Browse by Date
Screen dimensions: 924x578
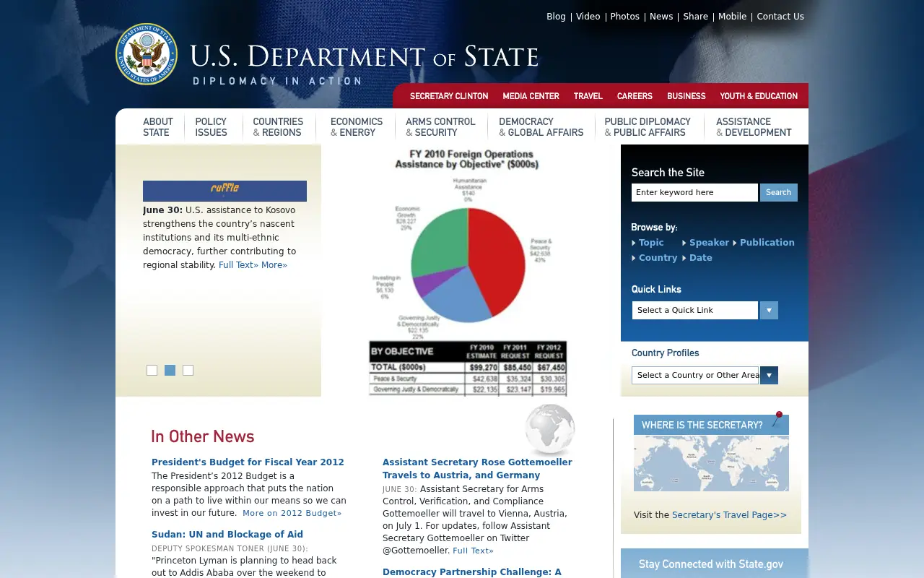(x=700, y=258)
